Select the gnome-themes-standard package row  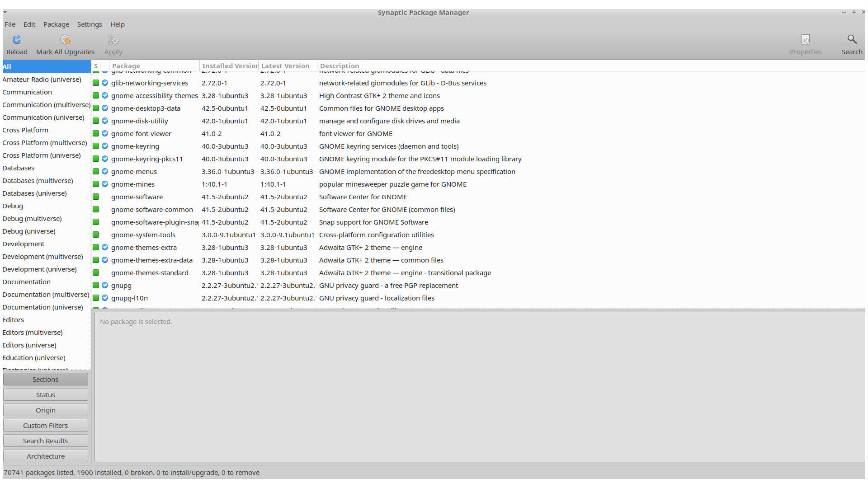pos(150,273)
